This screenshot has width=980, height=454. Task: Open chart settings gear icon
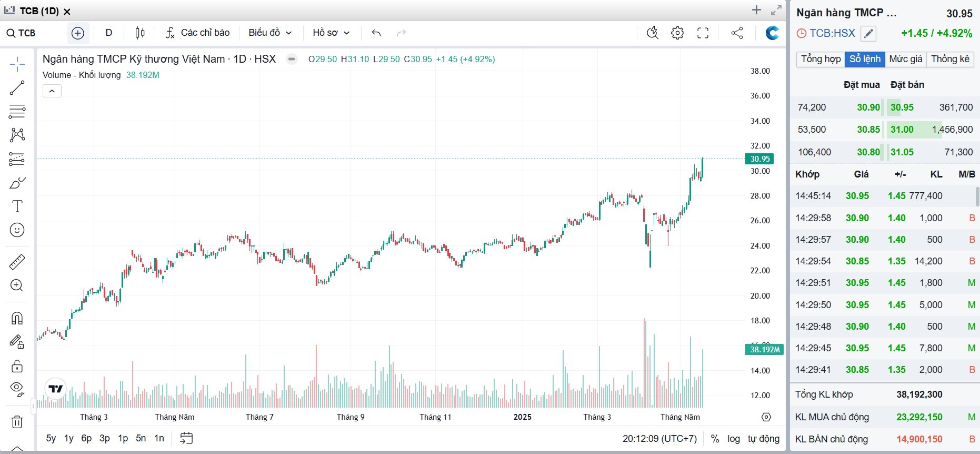(x=678, y=33)
